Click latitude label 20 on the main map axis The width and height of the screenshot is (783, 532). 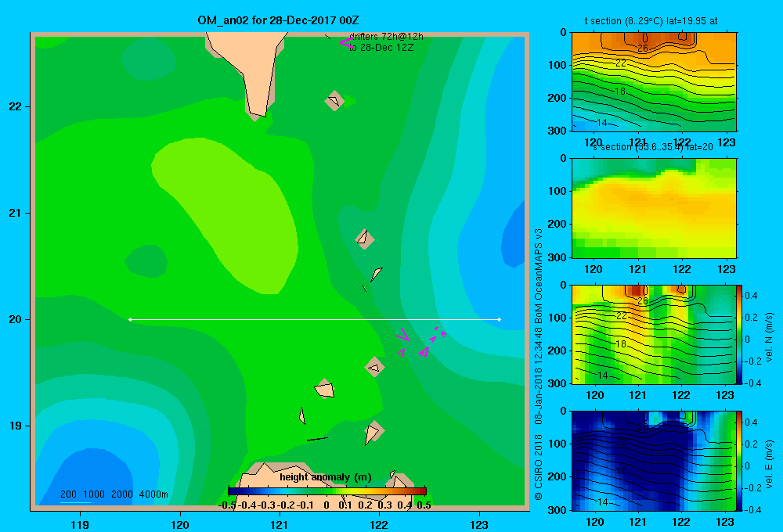[16, 319]
